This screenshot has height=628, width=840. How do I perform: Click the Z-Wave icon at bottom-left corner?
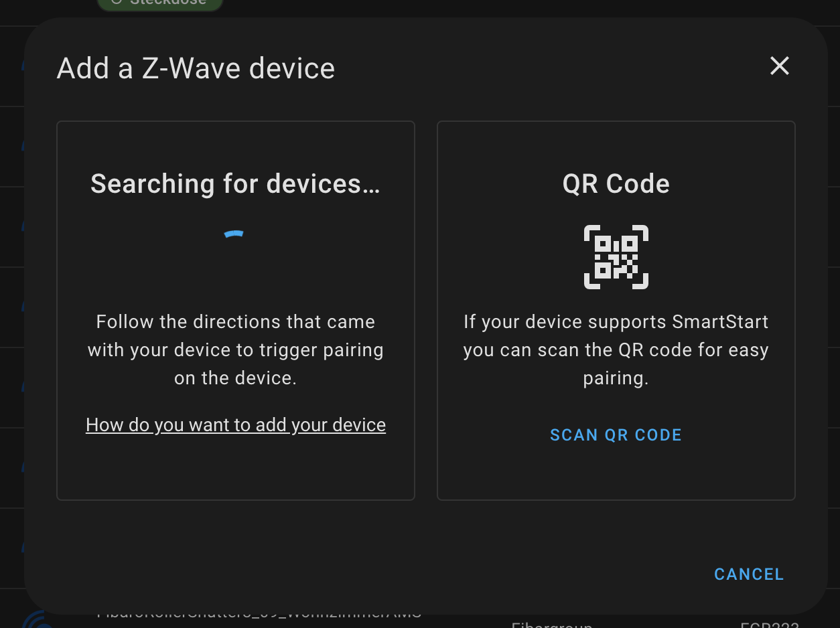[38, 621]
